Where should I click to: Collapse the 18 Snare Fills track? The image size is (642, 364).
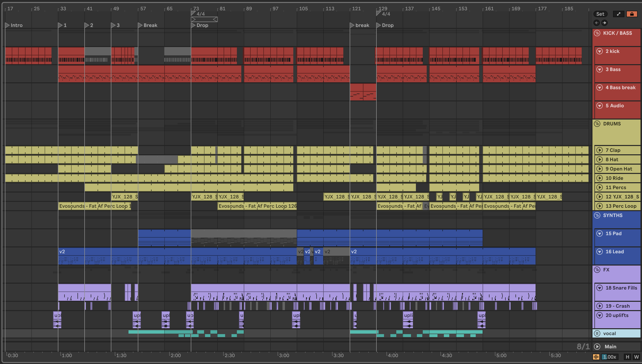coord(600,288)
